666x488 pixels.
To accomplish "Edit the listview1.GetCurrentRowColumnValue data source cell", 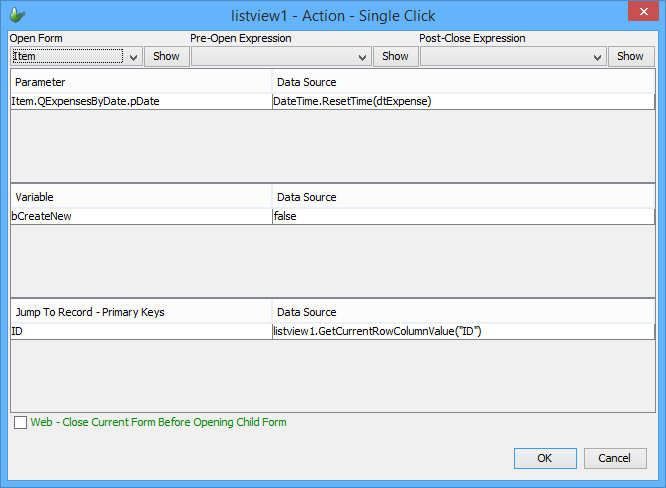I will tap(463, 331).
